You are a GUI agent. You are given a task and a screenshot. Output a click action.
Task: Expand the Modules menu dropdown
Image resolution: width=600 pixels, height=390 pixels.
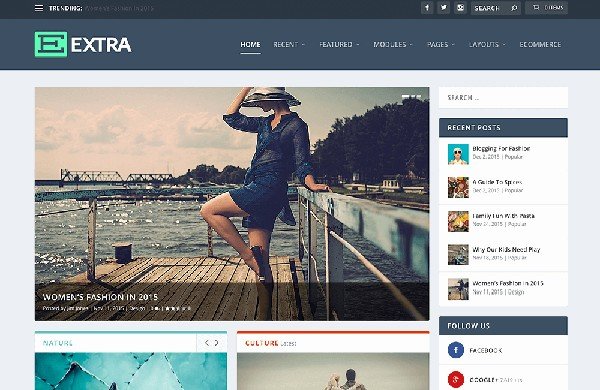[x=393, y=44]
